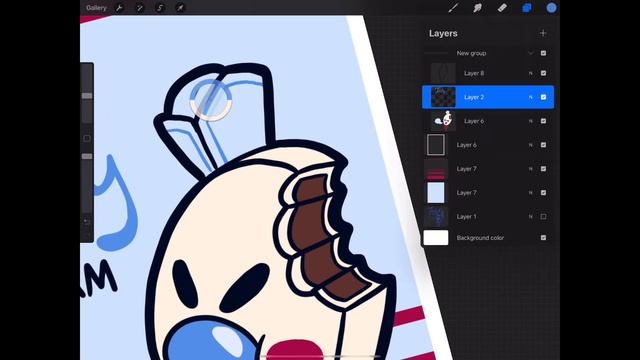This screenshot has width=640, height=360.
Task: Select light-blue Layer 7 name text
Action: click(467, 193)
